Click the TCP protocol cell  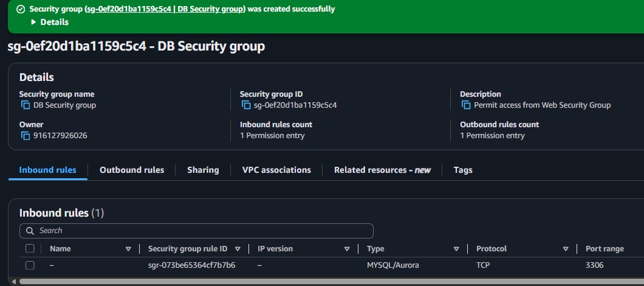click(x=484, y=265)
